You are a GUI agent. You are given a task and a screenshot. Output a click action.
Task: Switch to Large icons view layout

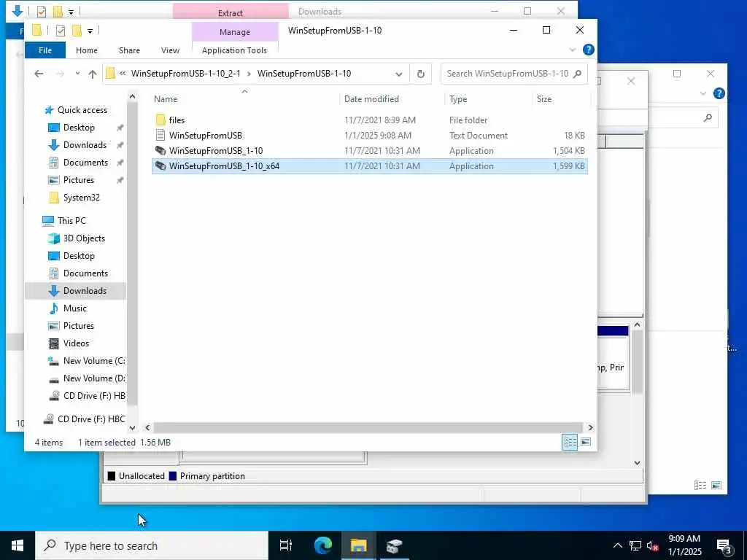[x=586, y=442]
